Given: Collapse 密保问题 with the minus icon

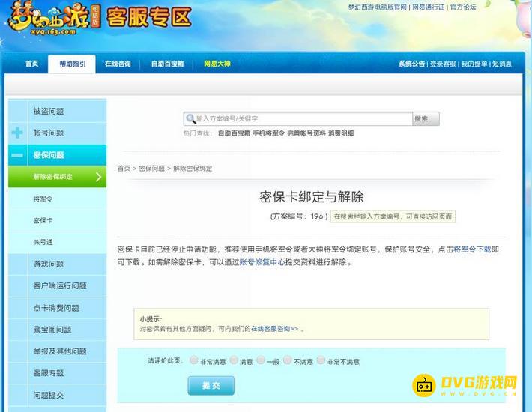Looking at the screenshot, I should 17,155.
